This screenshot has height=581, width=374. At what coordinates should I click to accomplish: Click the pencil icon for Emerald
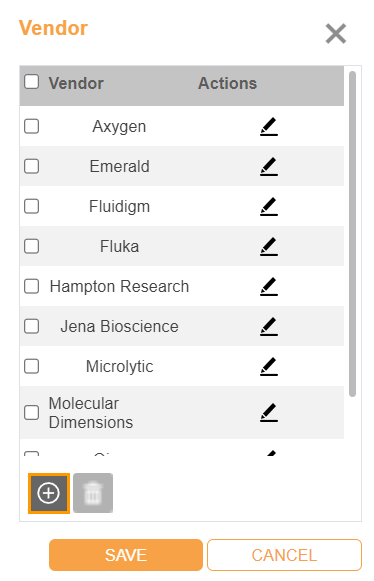pos(269,166)
